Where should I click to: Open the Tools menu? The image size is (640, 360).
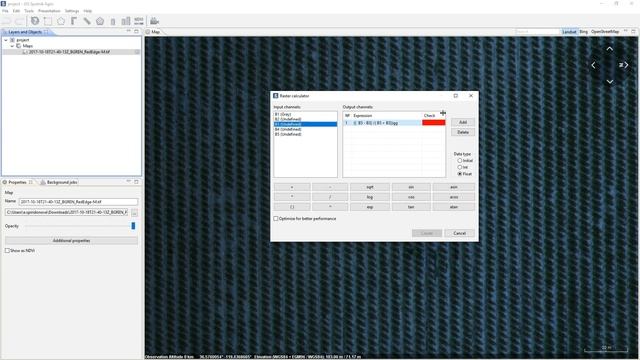[x=29, y=11]
